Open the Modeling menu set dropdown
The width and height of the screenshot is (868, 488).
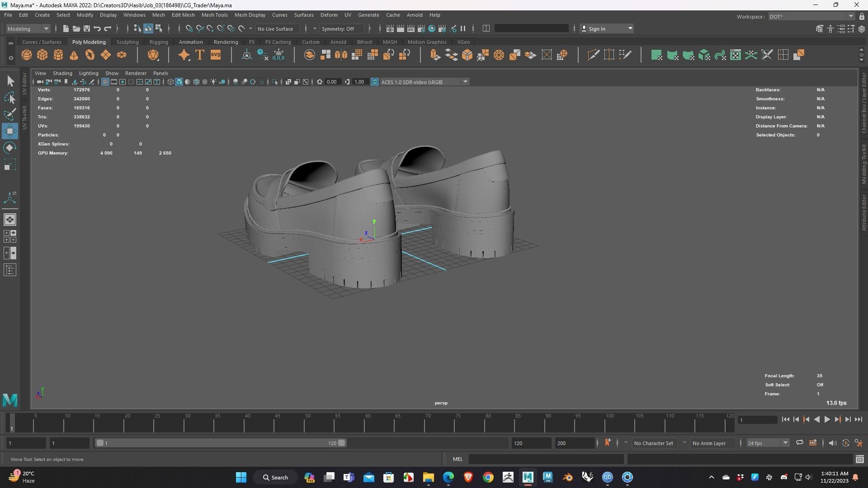click(28, 28)
